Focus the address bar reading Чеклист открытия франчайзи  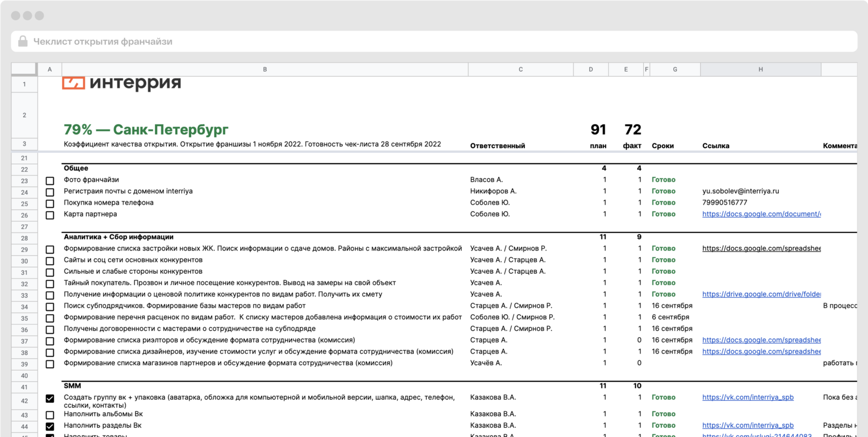pyautogui.click(x=434, y=41)
